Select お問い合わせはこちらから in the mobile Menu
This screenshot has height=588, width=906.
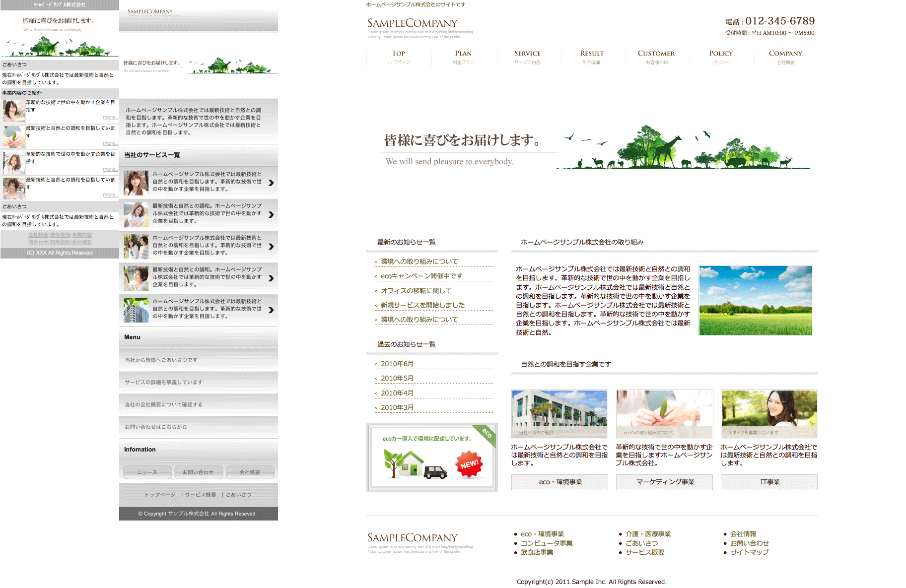coord(156,427)
